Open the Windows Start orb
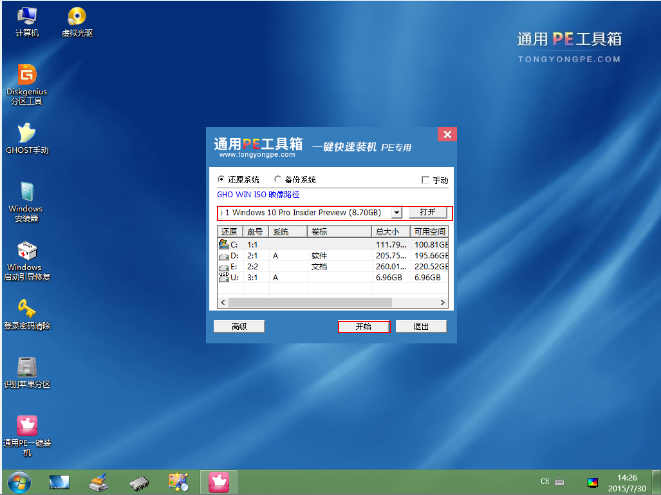 [x=19, y=482]
